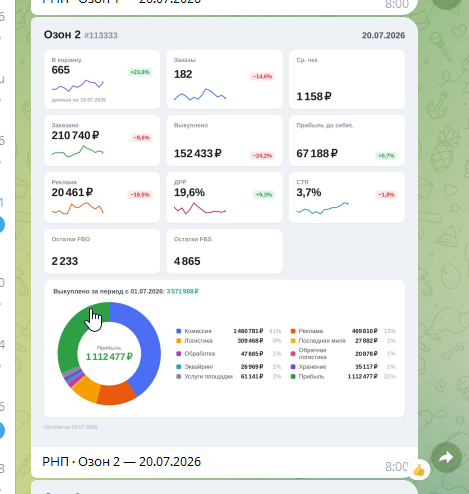Click the +9,3% badge in the ДРР card
Screen dimensions: 469x494
(264, 195)
